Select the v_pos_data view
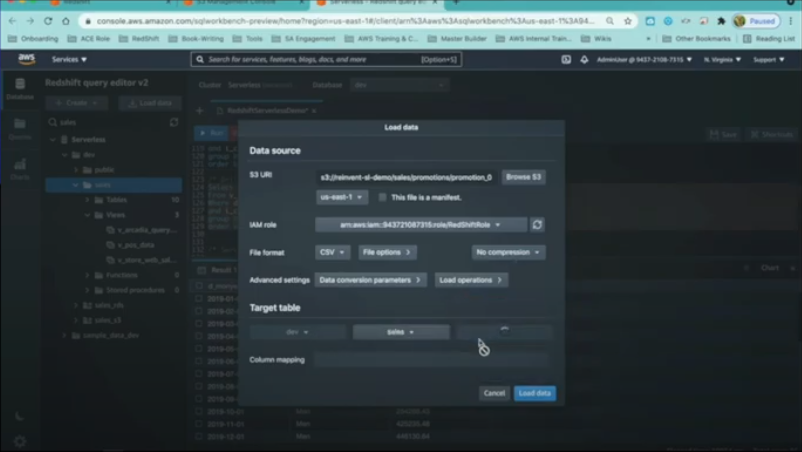 [x=136, y=245]
